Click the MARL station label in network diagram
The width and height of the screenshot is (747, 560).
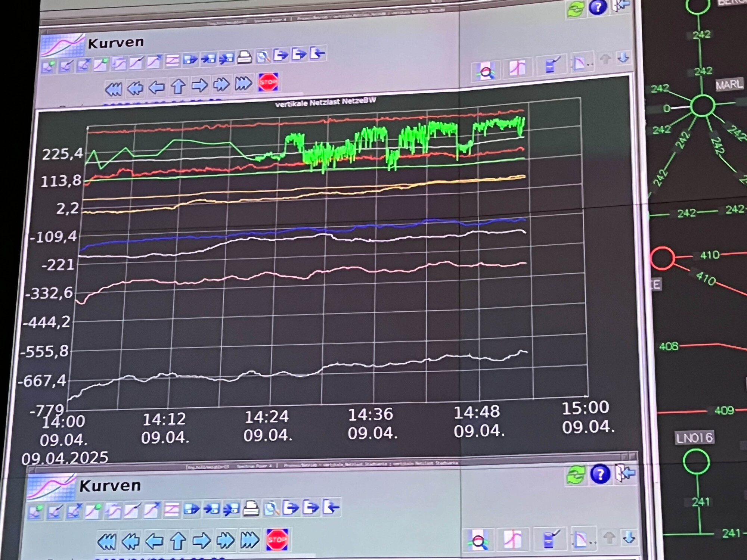point(729,84)
